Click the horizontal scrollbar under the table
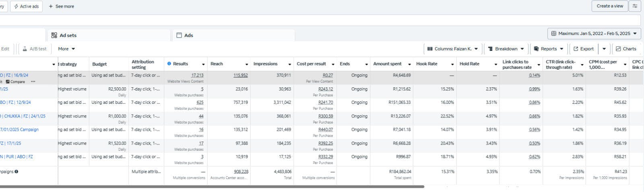 [x=209, y=187]
